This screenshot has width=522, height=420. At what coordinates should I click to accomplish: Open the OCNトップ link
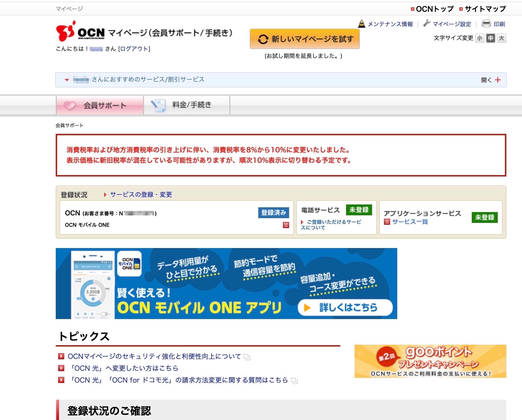[434, 9]
